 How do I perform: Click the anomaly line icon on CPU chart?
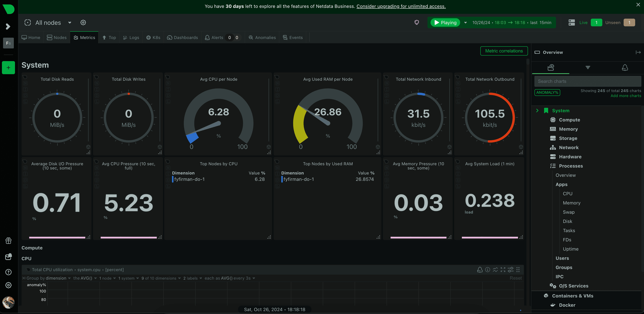(x=495, y=269)
